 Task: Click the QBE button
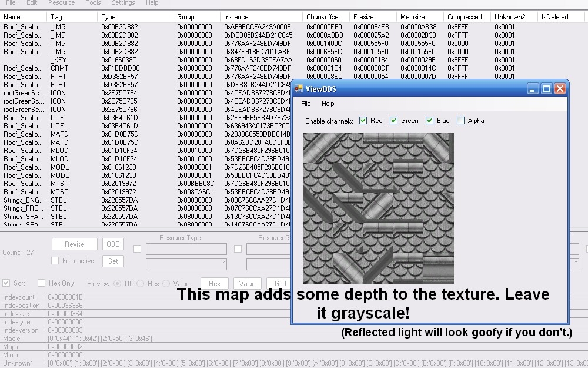[113, 244]
